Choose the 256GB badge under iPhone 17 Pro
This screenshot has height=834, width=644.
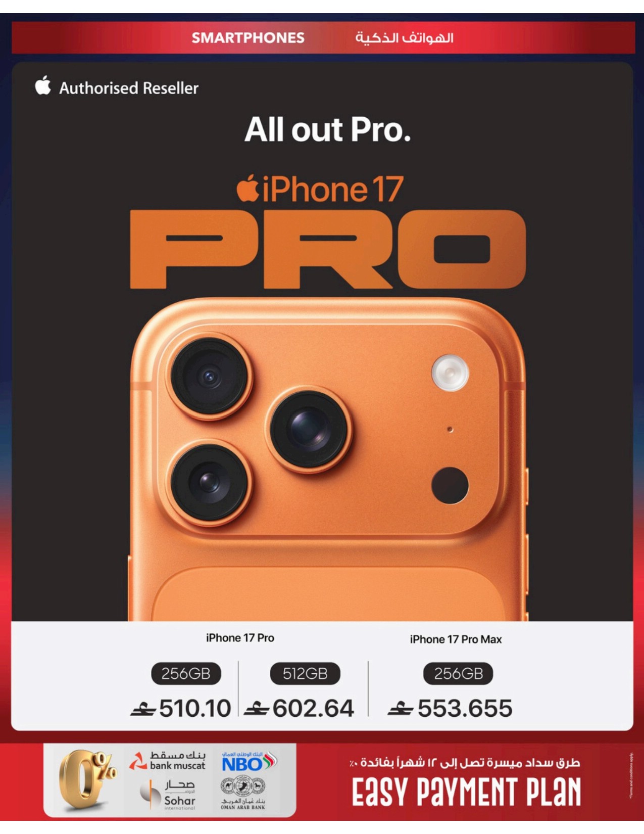tap(186, 673)
